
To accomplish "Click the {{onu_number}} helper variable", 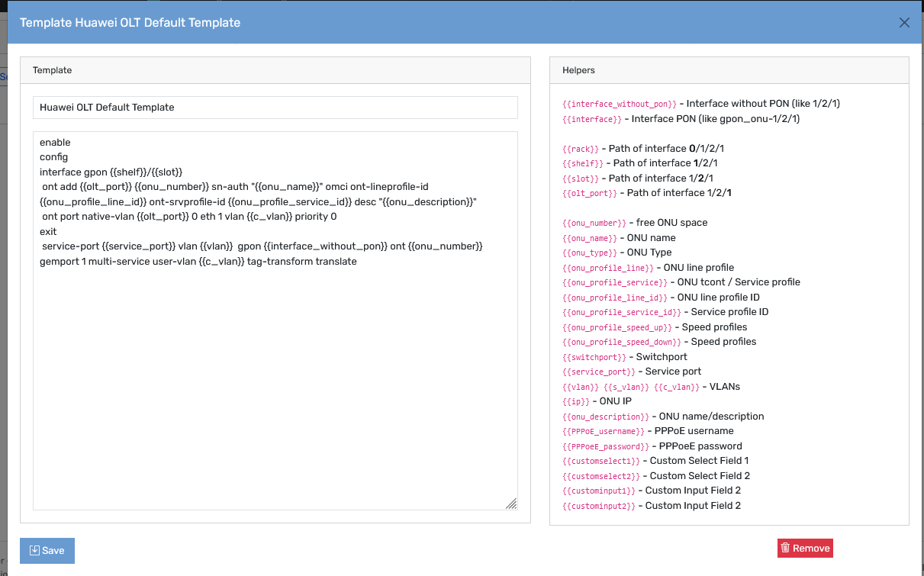I will click(x=594, y=223).
